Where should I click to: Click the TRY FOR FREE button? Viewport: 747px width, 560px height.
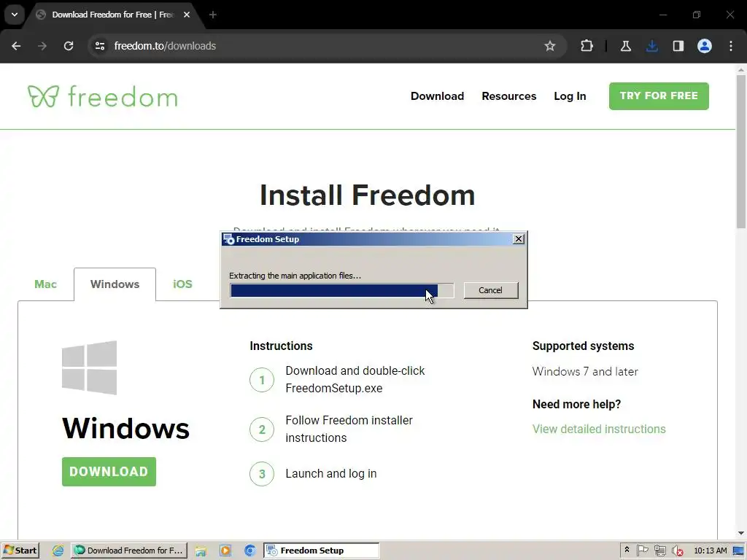[659, 96]
